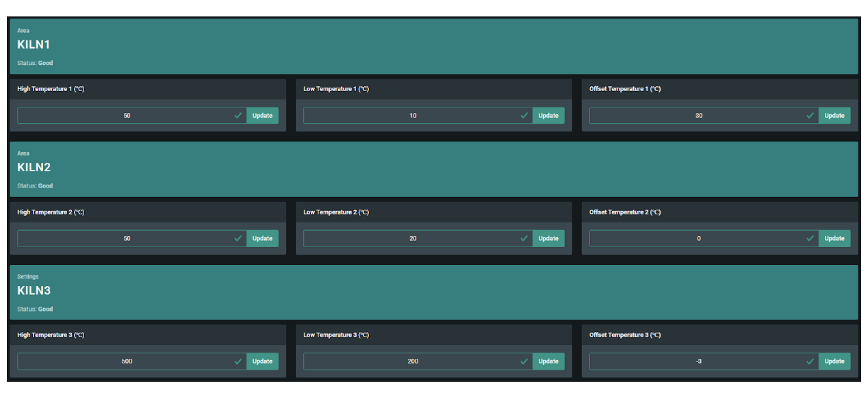The image size is (868, 408).
Task: Focus the High Temperature 1 input showing 50
Action: click(127, 116)
